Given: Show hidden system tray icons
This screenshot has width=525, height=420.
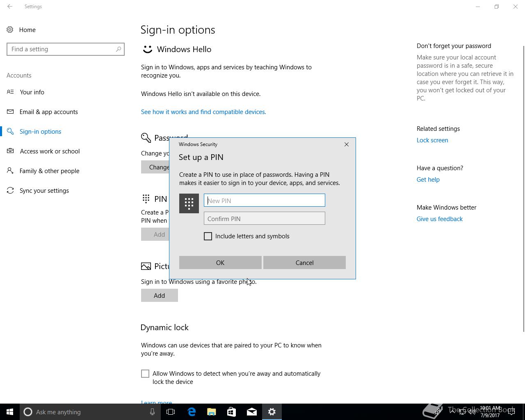Looking at the screenshot, I should click(452, 412).
